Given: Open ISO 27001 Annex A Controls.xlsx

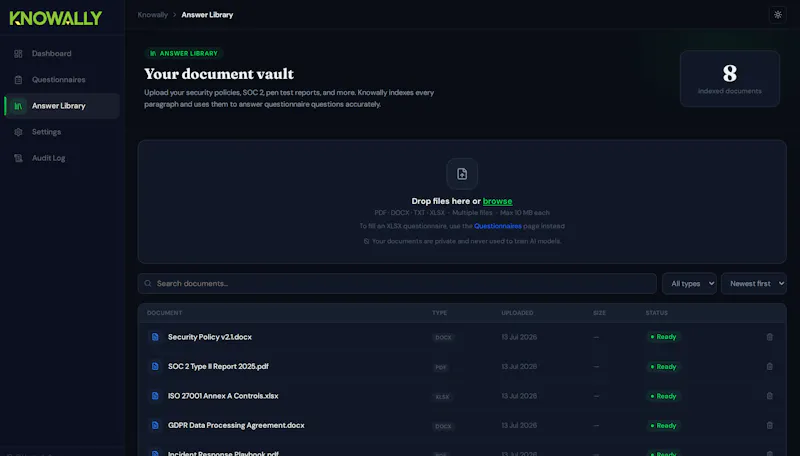Looking at the screenshot, I should click(x=223, y=396).
